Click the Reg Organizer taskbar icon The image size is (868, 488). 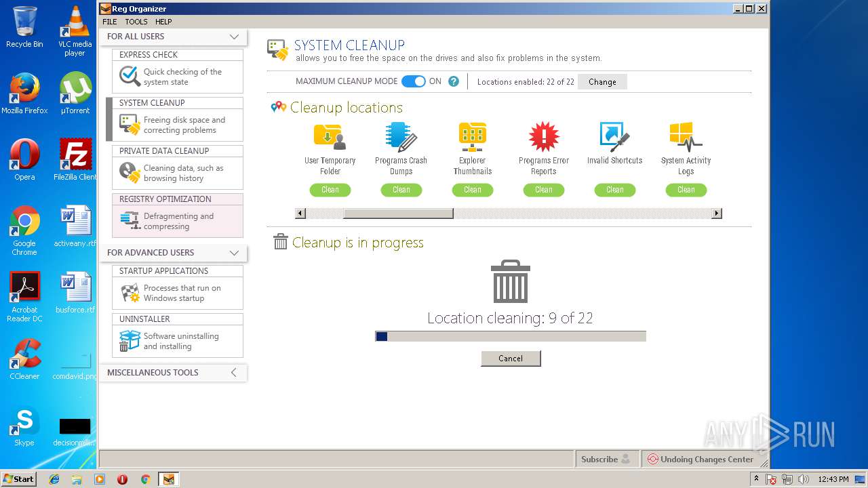tap(168, 479)
